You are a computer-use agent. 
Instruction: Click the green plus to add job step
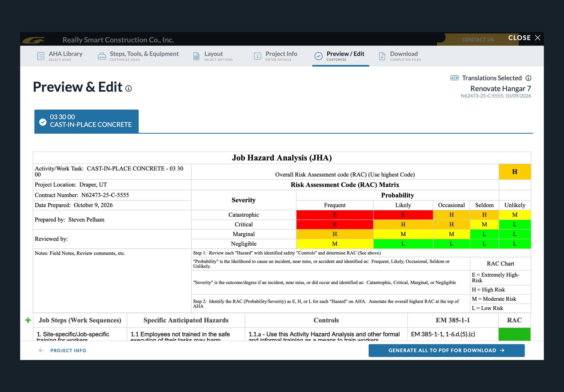pyautogui.click(x=28, y=320)
